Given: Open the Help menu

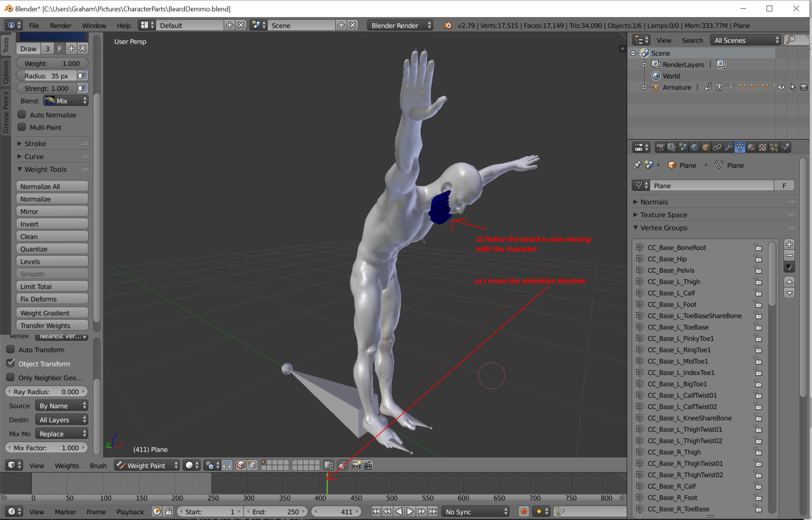Looking at the screenshot, I should coord(124,26).
